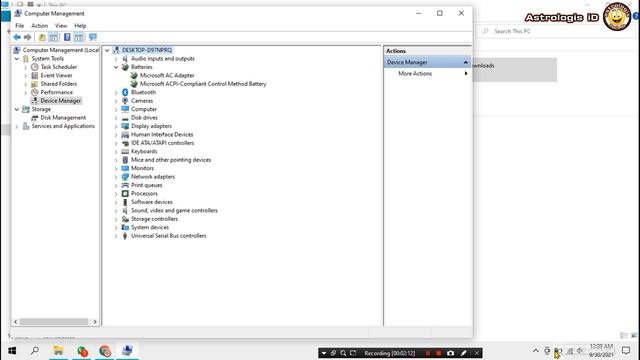Collapse the Batteries node
The height and width of the screenshot is (360, 640).
[116, 67]
